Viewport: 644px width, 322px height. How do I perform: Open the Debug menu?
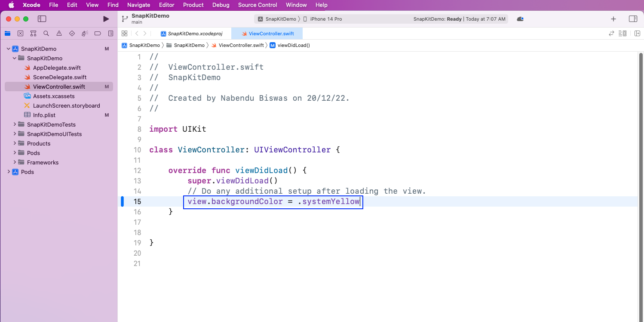[221, 5]
